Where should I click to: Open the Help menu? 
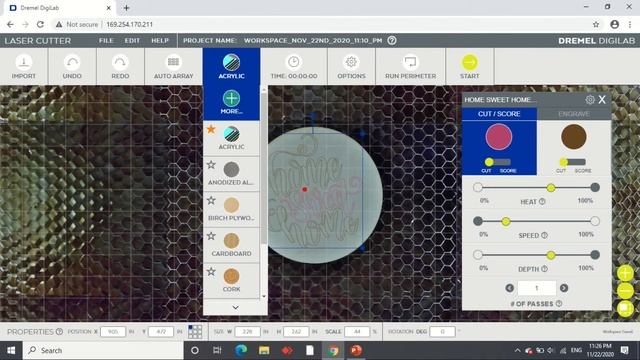pos(160,40)
